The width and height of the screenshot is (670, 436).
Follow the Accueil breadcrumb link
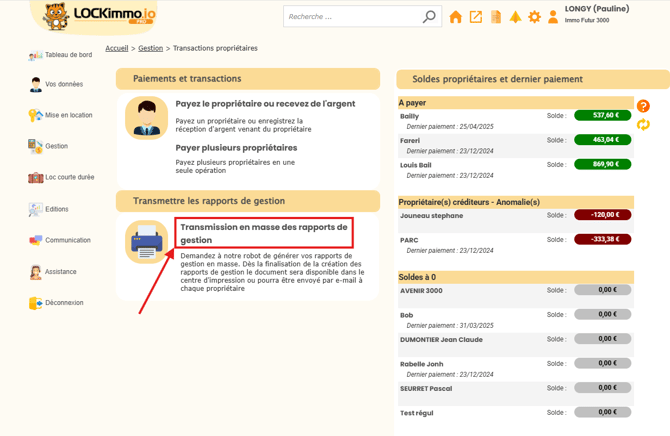tap(117, 48)
